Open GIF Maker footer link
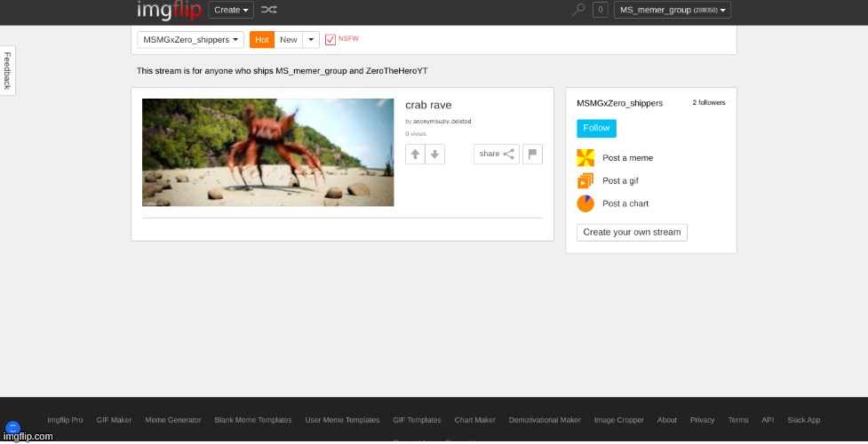The image size is (868, 444). click(x=114, y=420)
